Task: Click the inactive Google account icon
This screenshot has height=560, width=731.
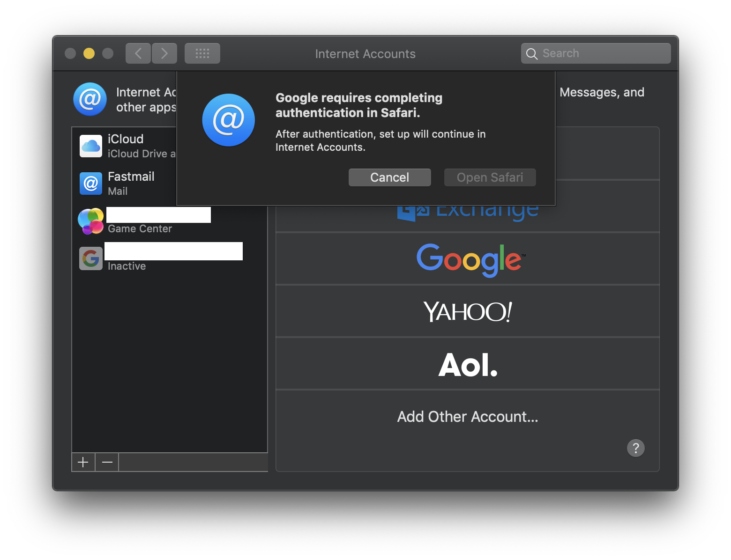Action: (91, 258)
